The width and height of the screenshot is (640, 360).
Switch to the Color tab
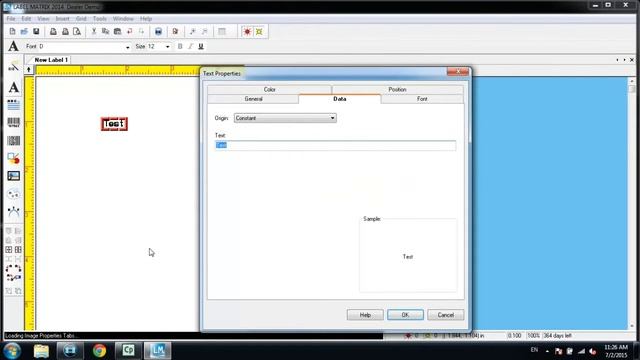[269, 89]
